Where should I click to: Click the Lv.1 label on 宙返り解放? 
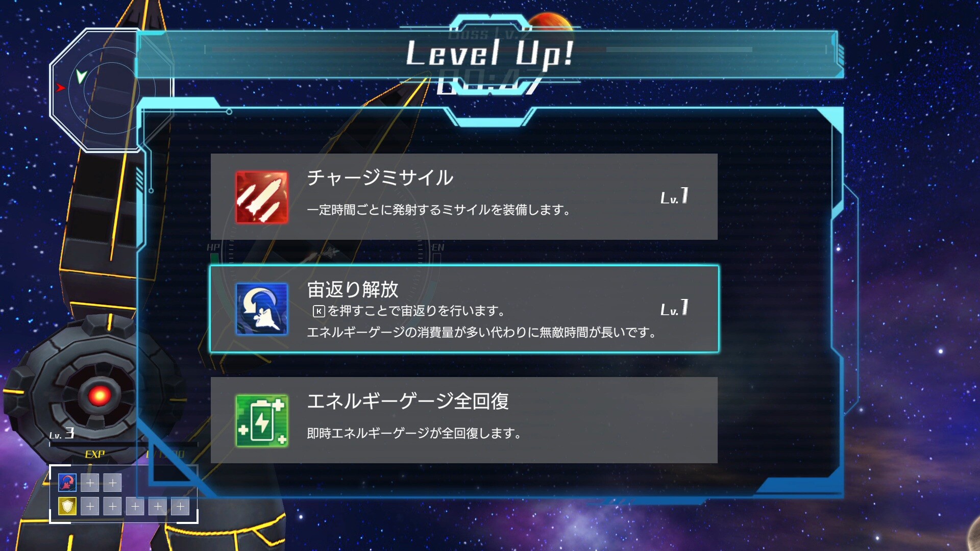pos(674,308)
